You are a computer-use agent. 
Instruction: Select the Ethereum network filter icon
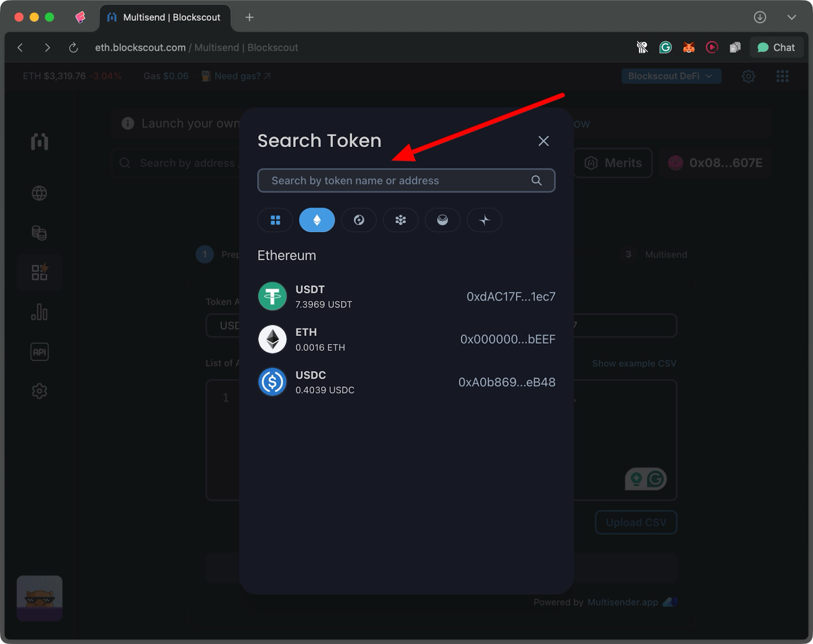(317, 220)
